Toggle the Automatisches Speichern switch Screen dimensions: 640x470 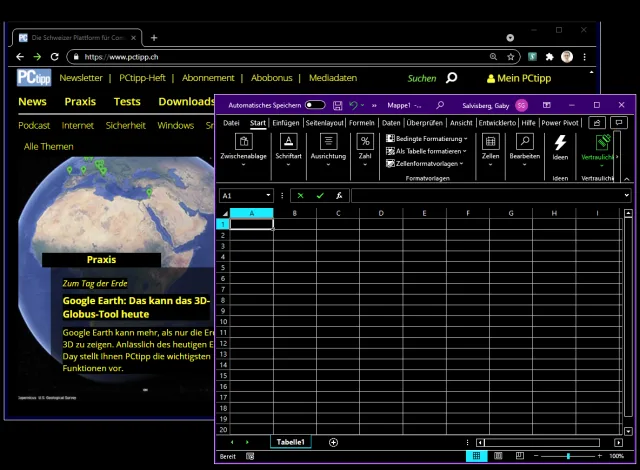[x=315, y=105]
